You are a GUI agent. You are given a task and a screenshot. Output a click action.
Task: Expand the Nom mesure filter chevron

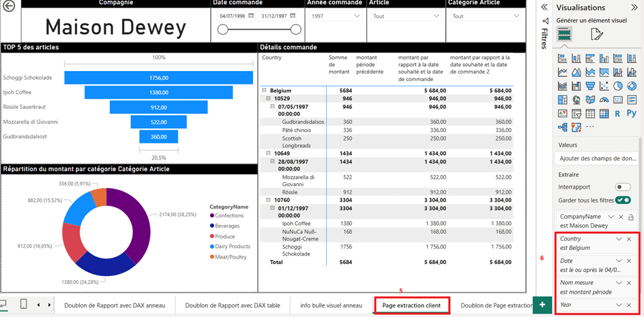tap(619, 283)
